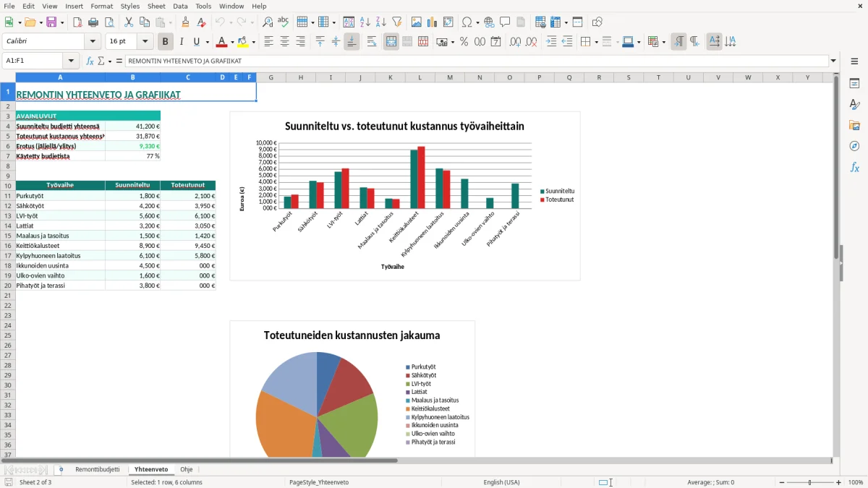Open the Format menu

(x=101, y=6)
